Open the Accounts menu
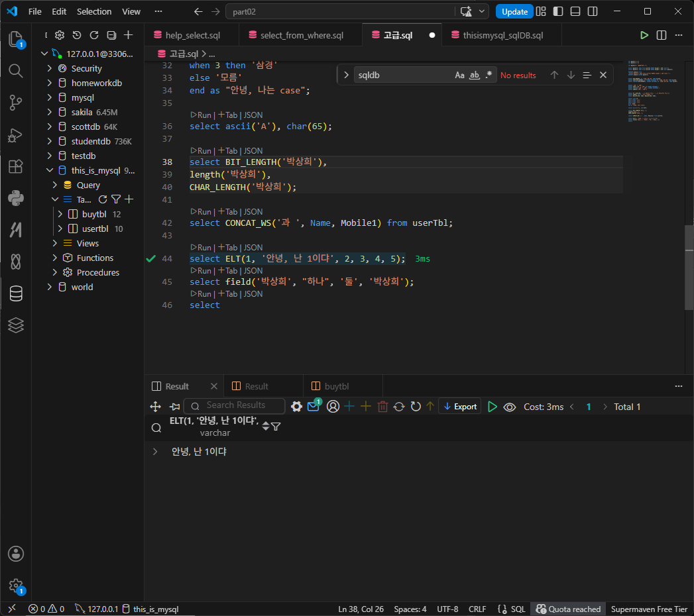694x616 pixels. [x=16, y=554]
